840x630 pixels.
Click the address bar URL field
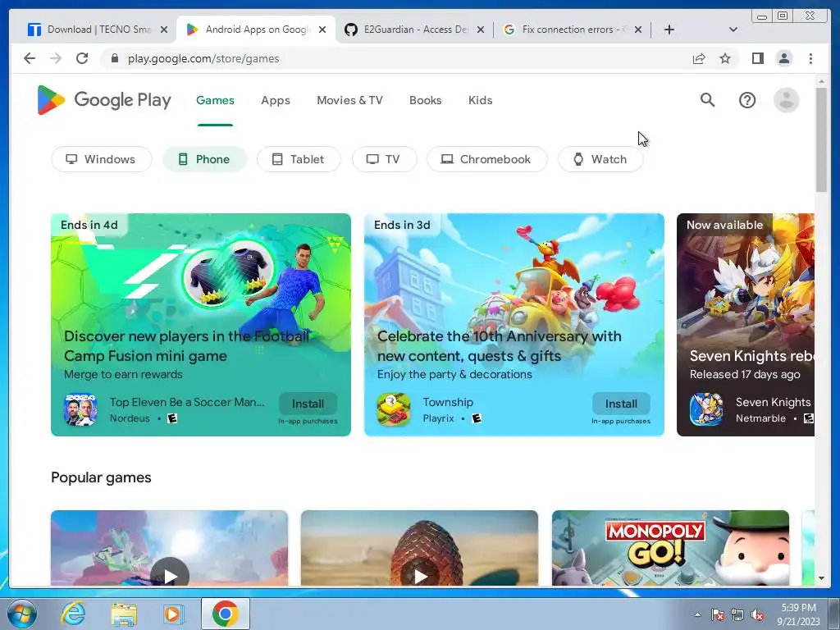pyautogui.click(x=396, y=58)
